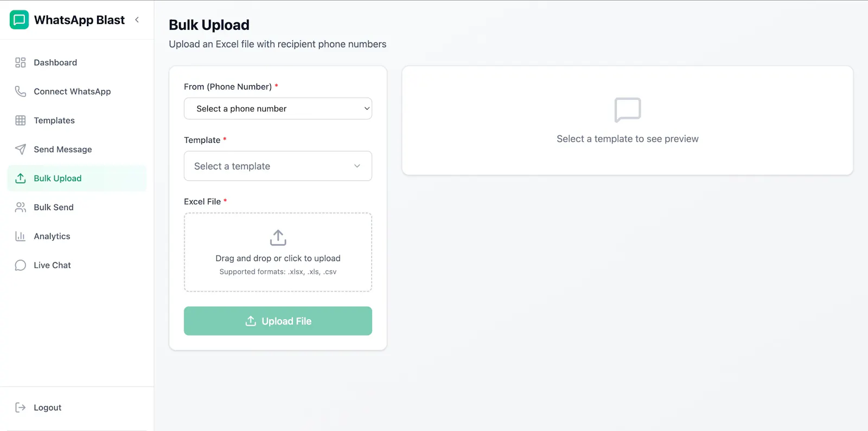Click the Analytics bar chart icon
The image size is (868, 431).
[21, 236]
